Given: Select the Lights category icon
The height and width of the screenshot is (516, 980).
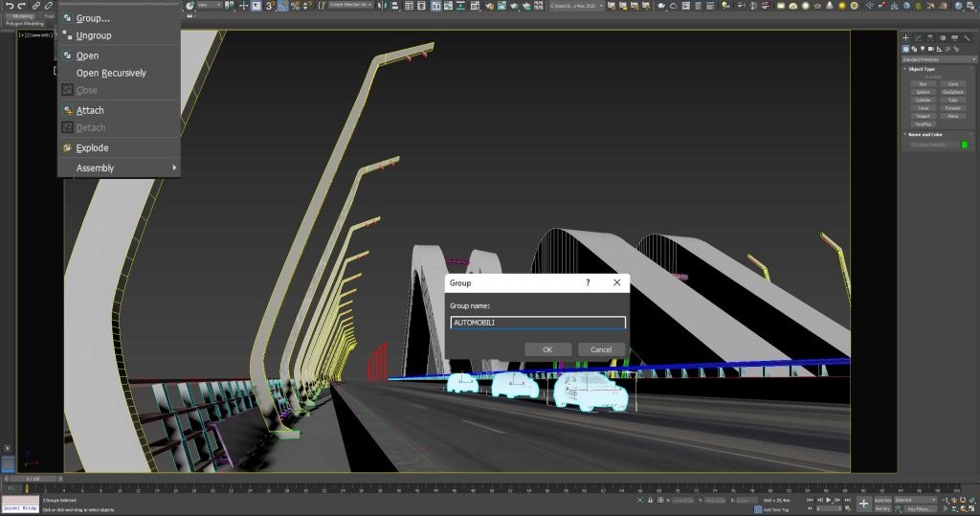Looking at the screenshot, I should pyautogui.click(x=923, y=49).
